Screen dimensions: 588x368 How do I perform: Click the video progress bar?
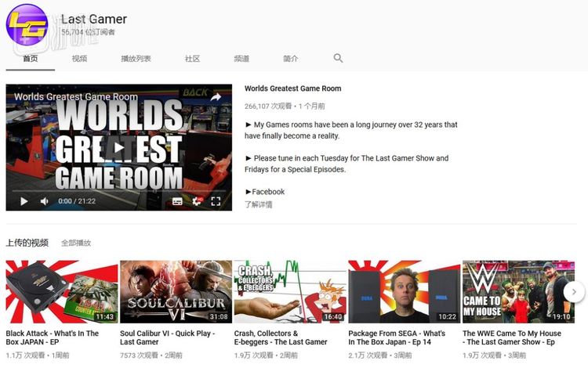(x=118, y=190)
